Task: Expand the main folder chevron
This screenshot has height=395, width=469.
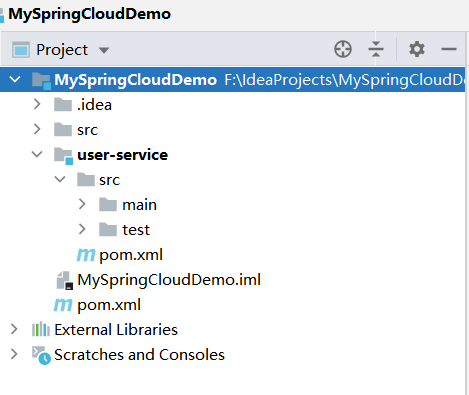Action: point(82,204)
